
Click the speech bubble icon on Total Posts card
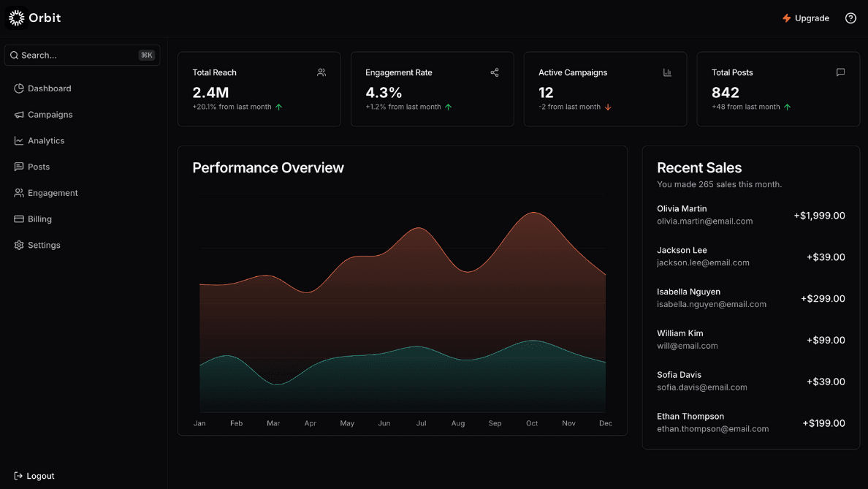tap(840, 72)
